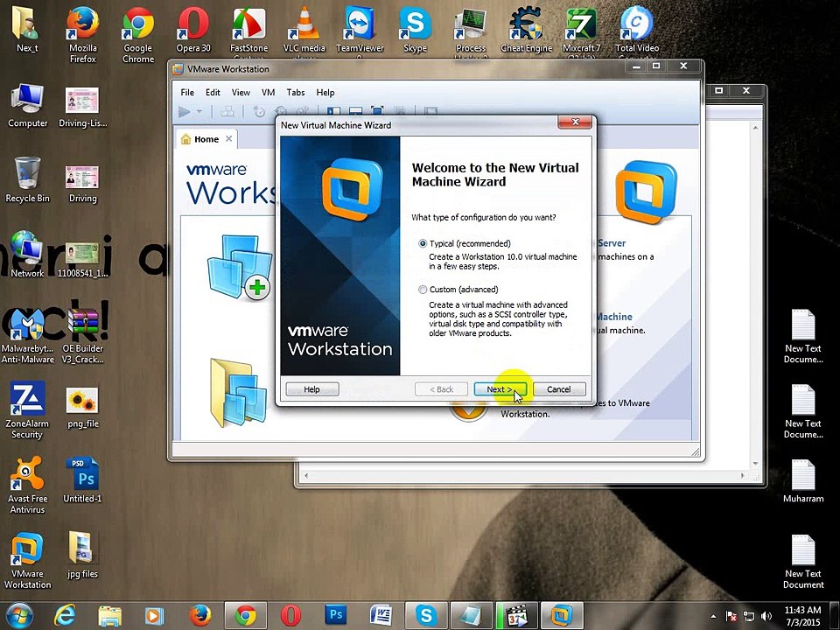
Task: Select the jpg files folder icon
Action: click(82, 556)
